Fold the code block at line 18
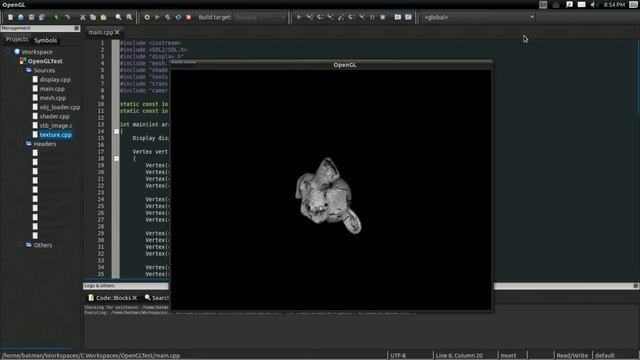The height and width of the screenshot is (360, 640). [116, 158]
